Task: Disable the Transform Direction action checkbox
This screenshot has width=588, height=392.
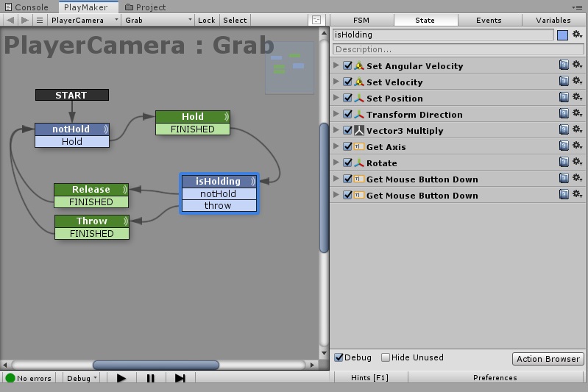Action: [x=347, y=114]
